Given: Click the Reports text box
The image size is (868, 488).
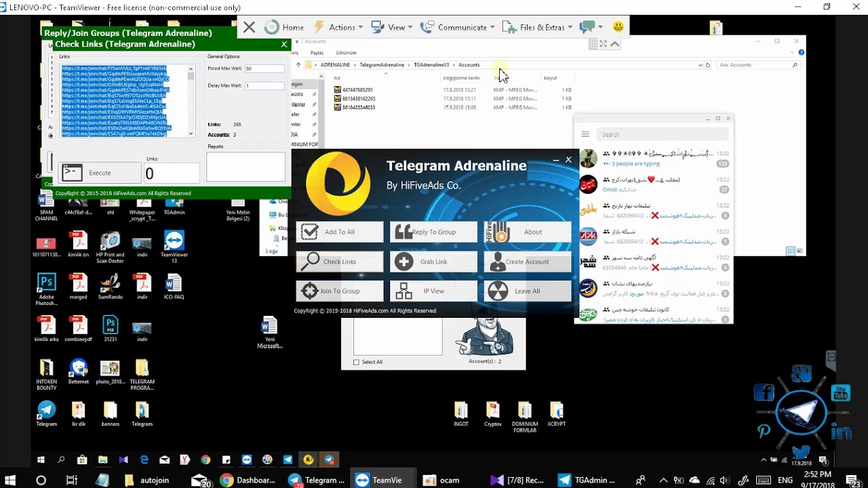Looking at the screenshot, I should (245, 167).
